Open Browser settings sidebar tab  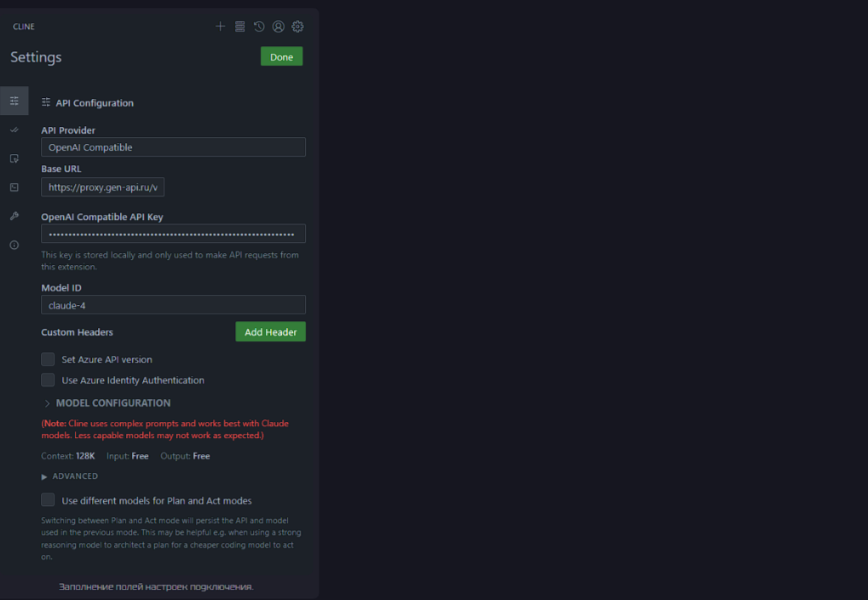click(14, 159)
